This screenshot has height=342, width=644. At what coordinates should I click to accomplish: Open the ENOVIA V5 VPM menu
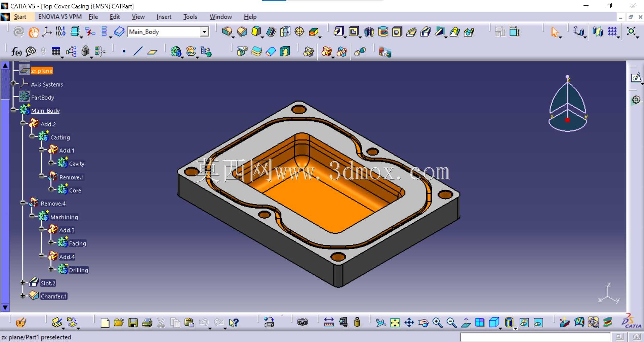(x=60, y=17)
